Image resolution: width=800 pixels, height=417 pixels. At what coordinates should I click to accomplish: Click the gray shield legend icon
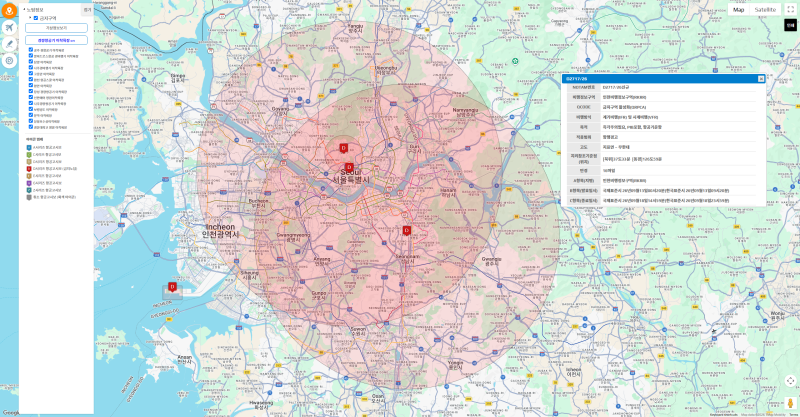(x=29, y=197)
